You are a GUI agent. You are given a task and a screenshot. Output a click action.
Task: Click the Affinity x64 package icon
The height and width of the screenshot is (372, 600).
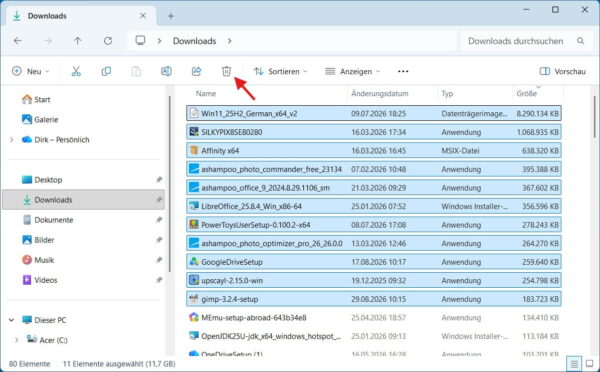194,150
